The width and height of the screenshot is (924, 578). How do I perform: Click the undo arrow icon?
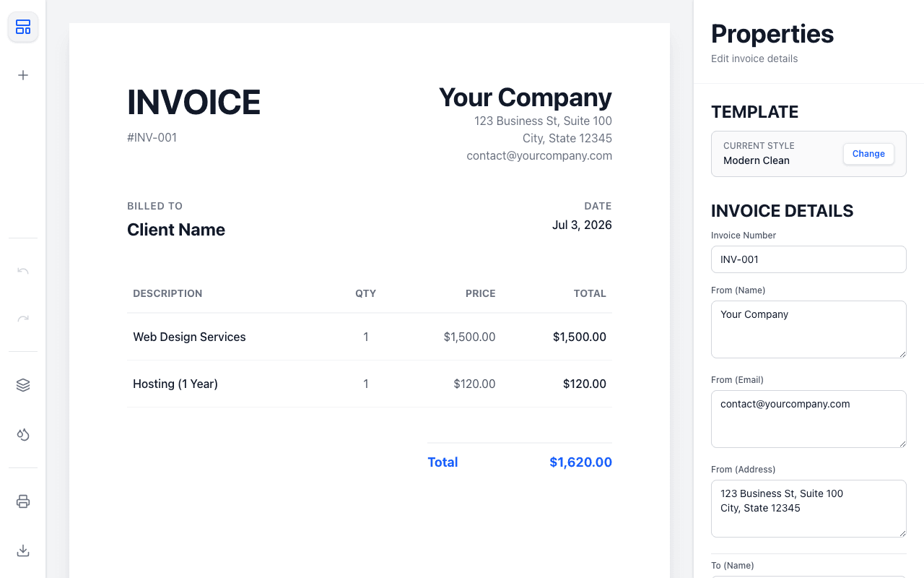pos(23,271)
